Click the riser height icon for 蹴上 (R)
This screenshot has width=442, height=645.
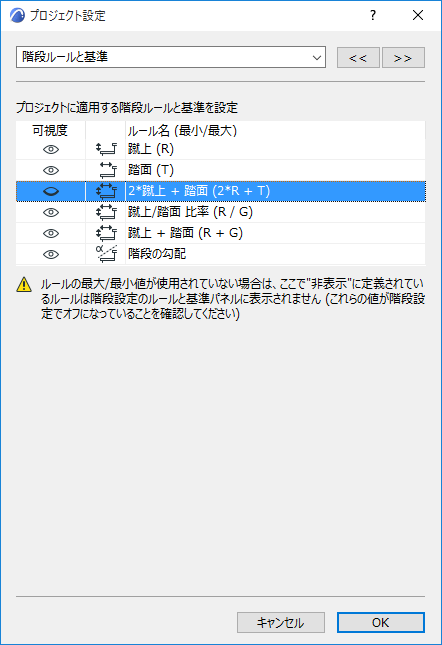106,149
